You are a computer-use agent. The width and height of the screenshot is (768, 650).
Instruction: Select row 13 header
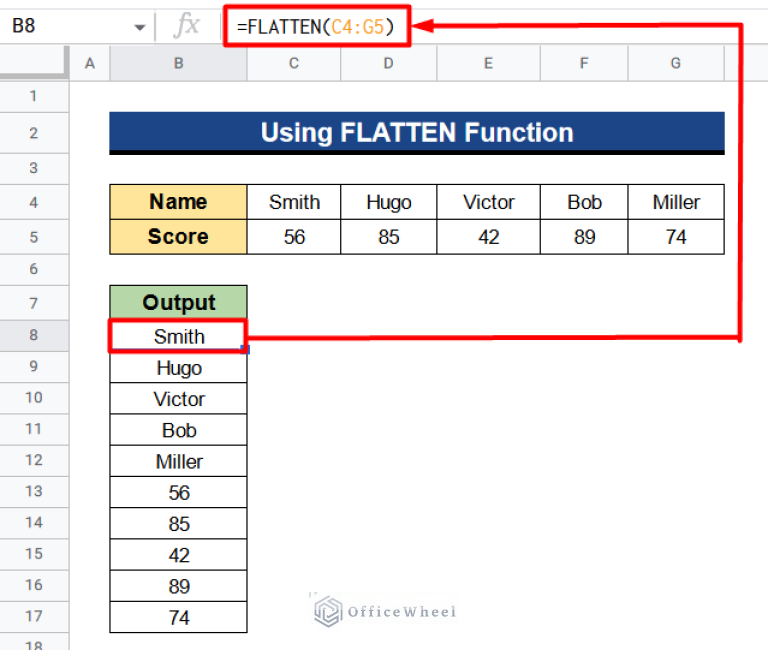point(33,492)
